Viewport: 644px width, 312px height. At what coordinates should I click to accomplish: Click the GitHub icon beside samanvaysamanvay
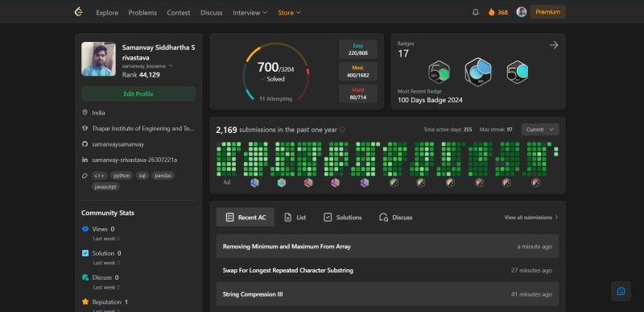pos(85,144)
